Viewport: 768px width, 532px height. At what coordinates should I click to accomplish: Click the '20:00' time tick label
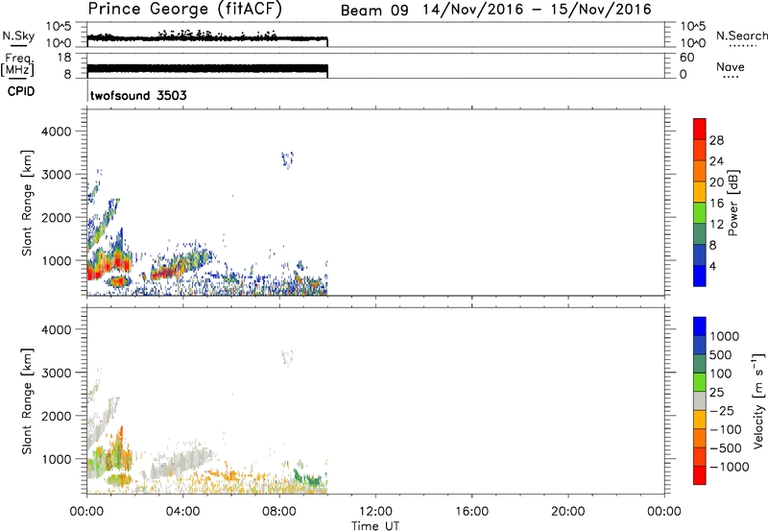pos(567,512)
